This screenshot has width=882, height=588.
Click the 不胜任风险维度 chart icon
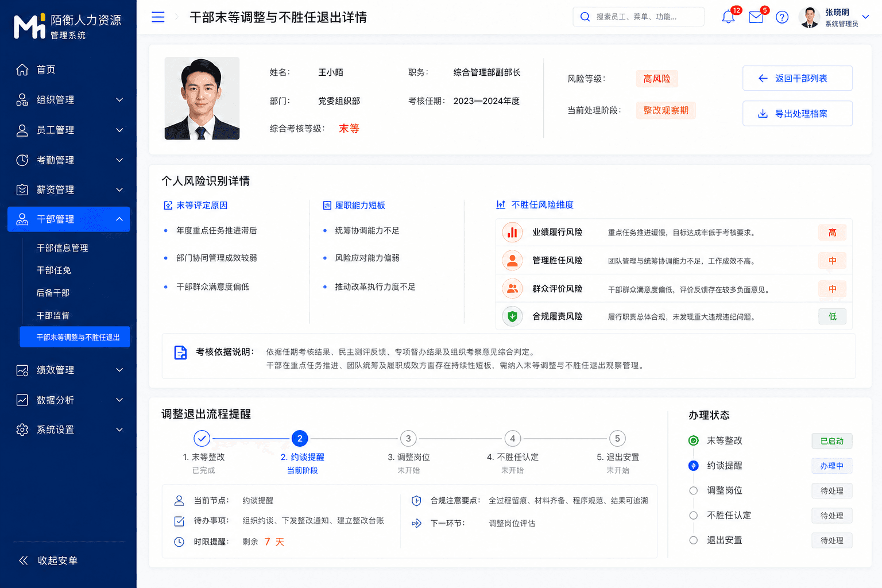pos(501,204)
